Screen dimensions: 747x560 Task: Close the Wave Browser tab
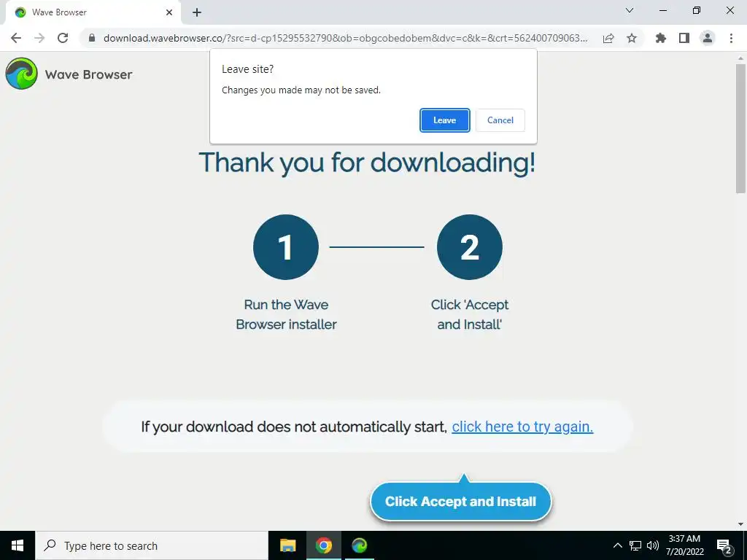point(169,12)
